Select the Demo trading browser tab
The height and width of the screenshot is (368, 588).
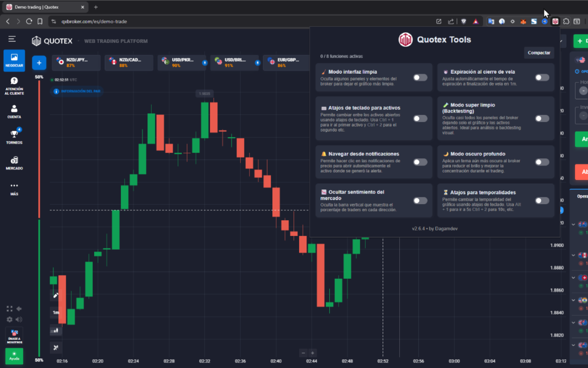45,7
